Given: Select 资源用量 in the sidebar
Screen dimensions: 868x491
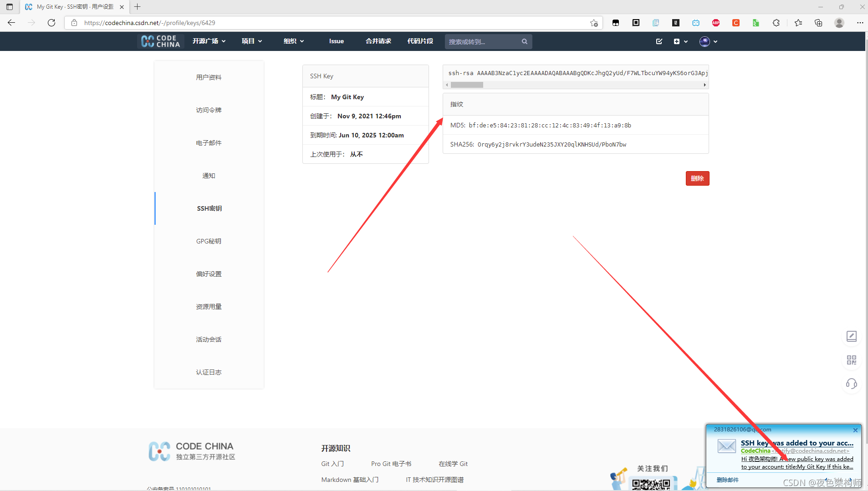Looking at the screenshot, I should pyautogui.click(x=209, y=307).
